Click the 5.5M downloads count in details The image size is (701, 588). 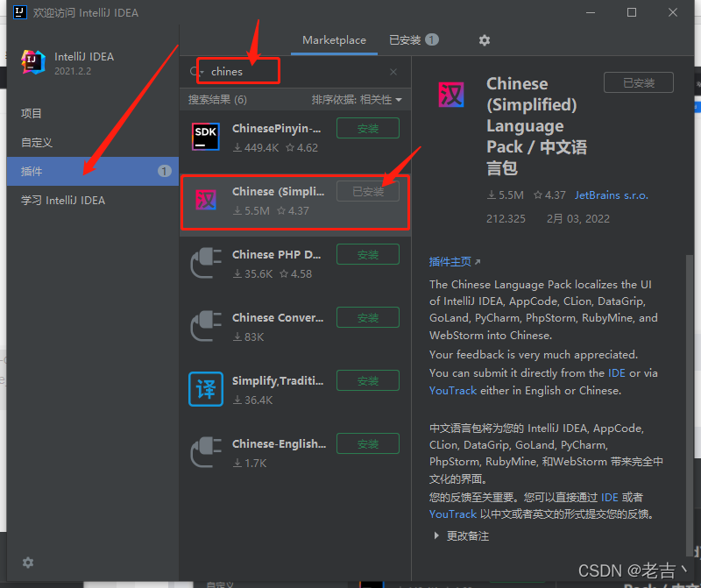(506, 195)
